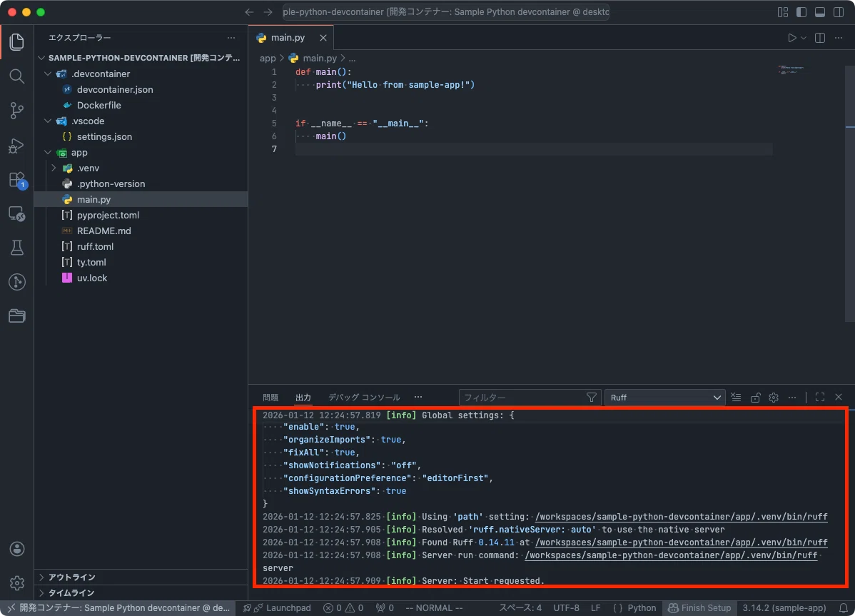Open Dockerfile in the explorer
Image resolution: width=855 pixels, height=616 pixels.
tap(98, 105)
